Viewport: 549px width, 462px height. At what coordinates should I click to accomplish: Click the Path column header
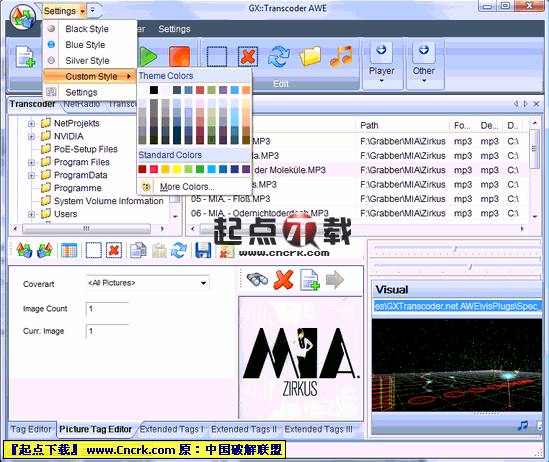(x=403, y=125)
